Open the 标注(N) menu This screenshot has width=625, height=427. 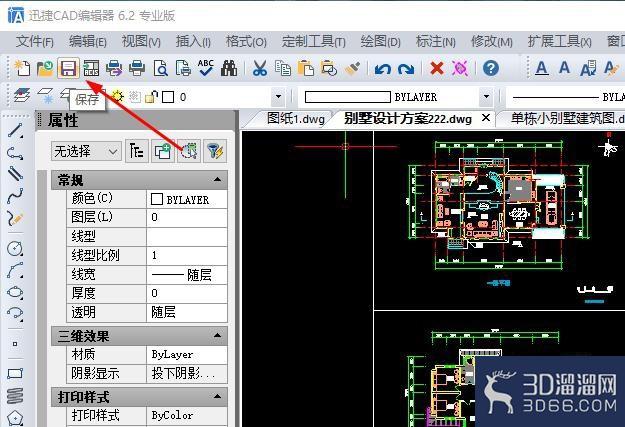(x=436, y=41)
